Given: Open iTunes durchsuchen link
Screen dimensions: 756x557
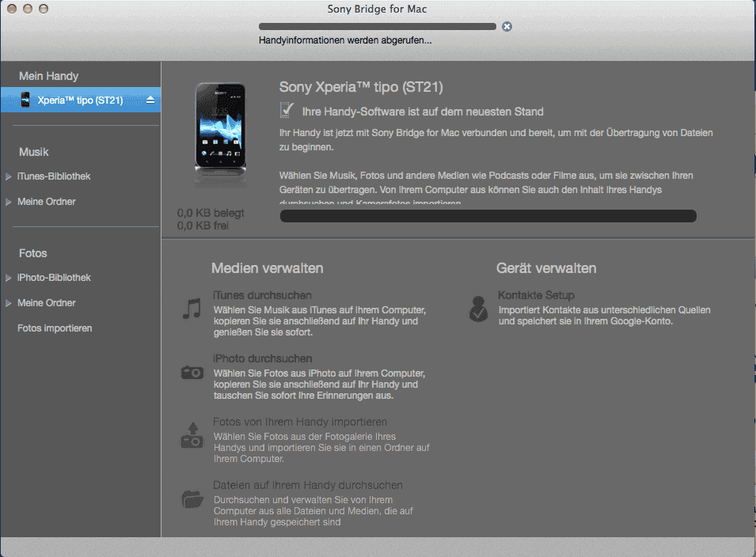Looking at the screenshot, I should 262,295.
